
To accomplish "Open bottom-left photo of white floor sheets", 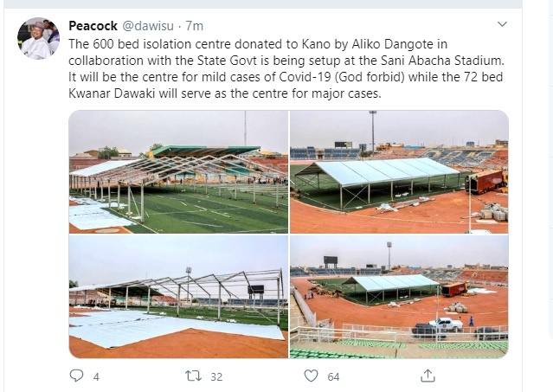I will tap(178, 297).
